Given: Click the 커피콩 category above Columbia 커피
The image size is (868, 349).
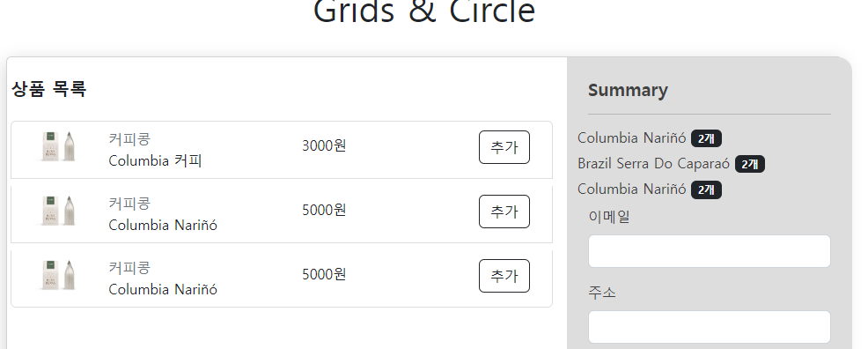Looking at the screenshot, I should pyautogui.click(x=129, y=139).
